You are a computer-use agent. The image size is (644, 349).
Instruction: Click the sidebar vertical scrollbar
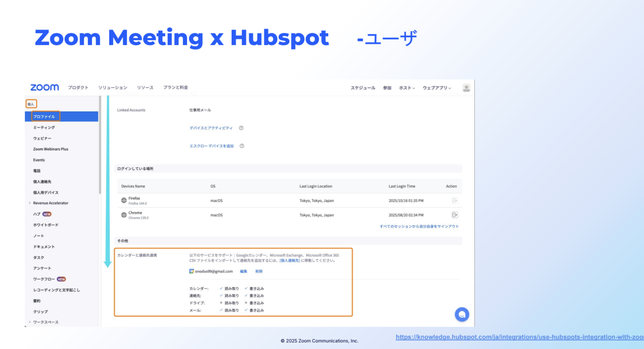tap(100, 147)
